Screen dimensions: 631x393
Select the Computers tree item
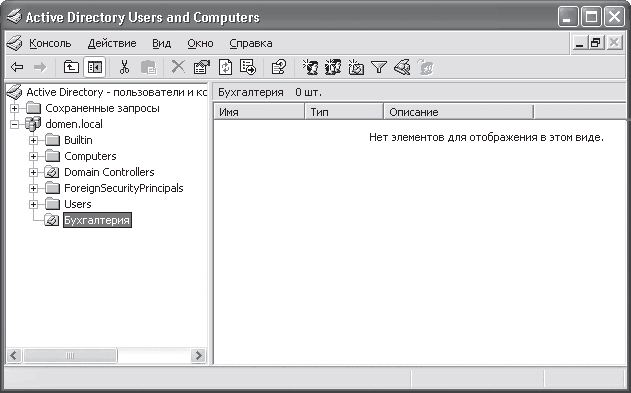(90, 156)
